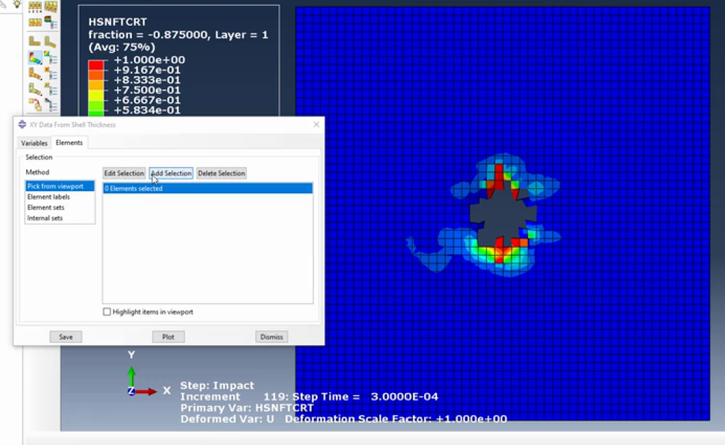The width and height of the screenshot is (725, 445).
Task: Click the Plot Symbols on Deformed Shape icon
Action: (x=35, y=77)
